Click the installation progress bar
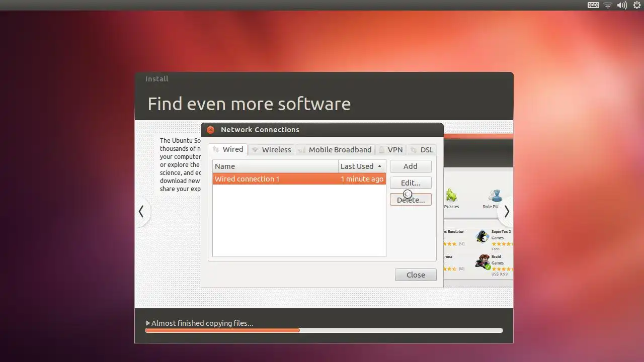The width and height of the screenshot is (644, 362). click(x=324, y=330)
